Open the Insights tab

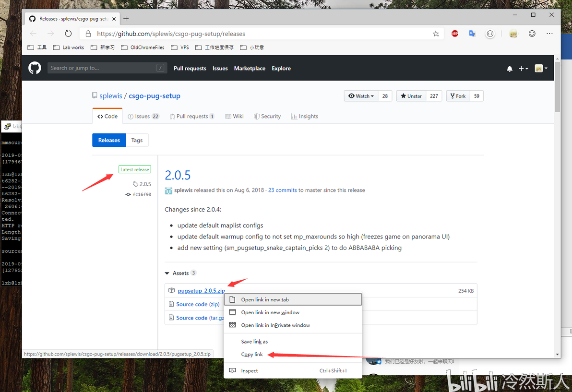(305, 116)
